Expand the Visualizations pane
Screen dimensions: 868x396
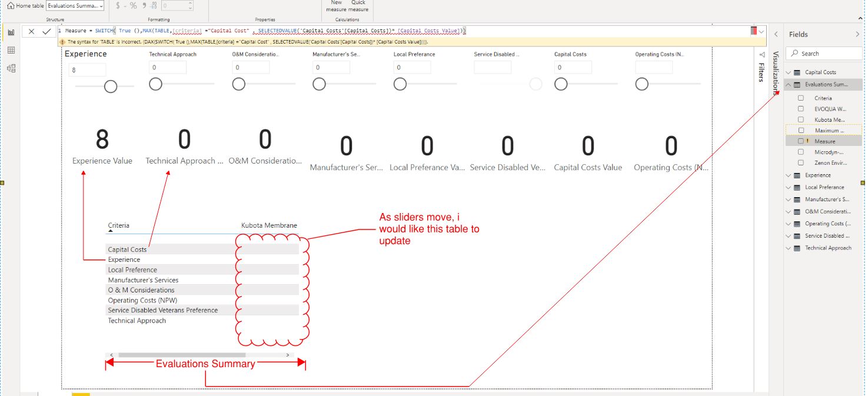[776, 73]
